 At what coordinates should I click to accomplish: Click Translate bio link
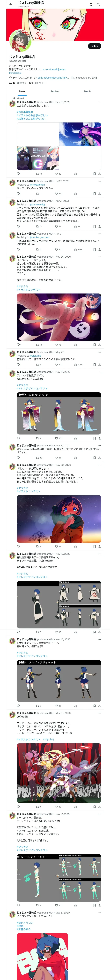(x=15, y=73)
